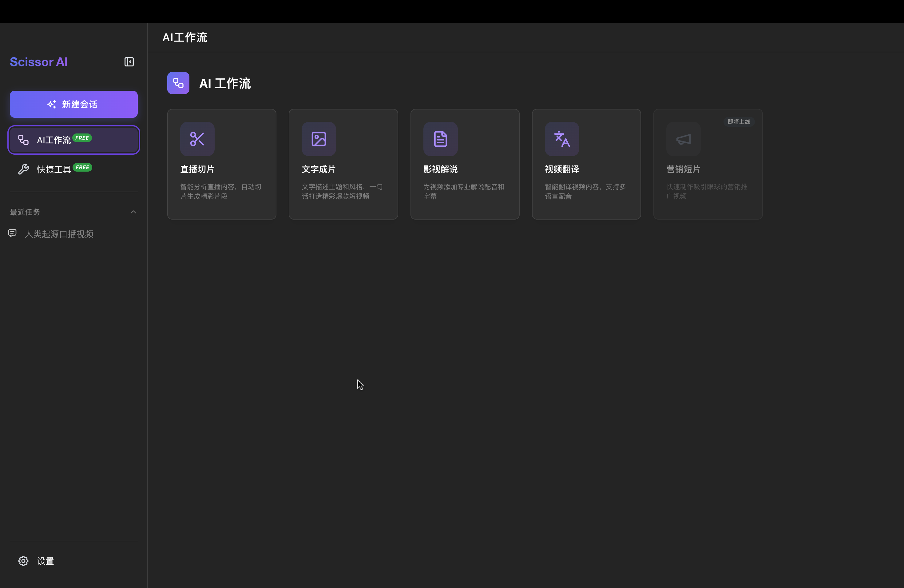Click the Scissor AI logo text
Screen dimensions: 904x588
[39, 62]
